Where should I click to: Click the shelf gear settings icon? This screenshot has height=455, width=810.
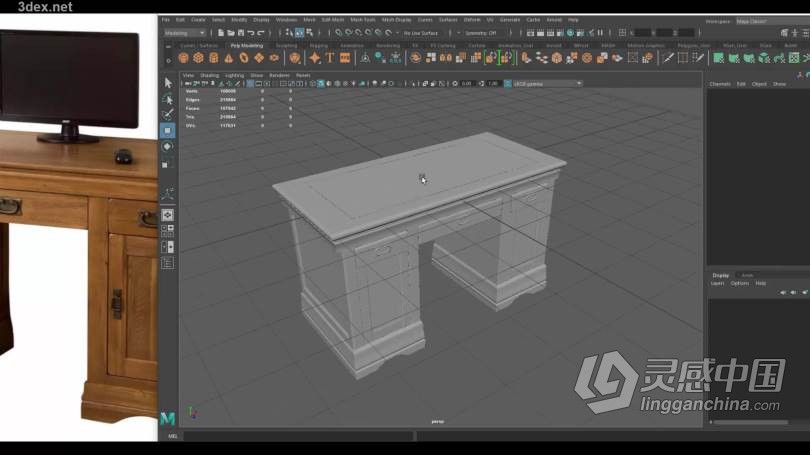(168, 60)
